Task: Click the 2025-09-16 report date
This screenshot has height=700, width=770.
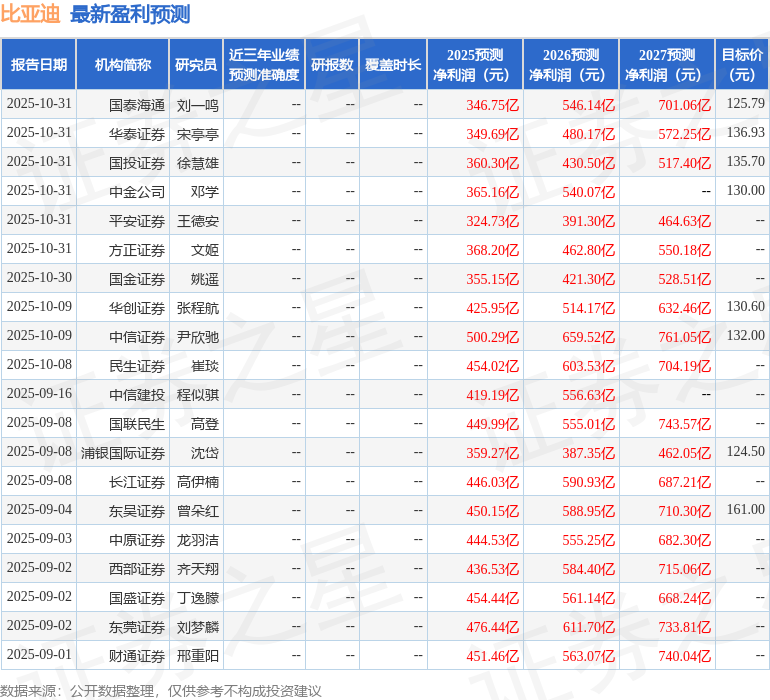Action: click(x=39, y=393)
